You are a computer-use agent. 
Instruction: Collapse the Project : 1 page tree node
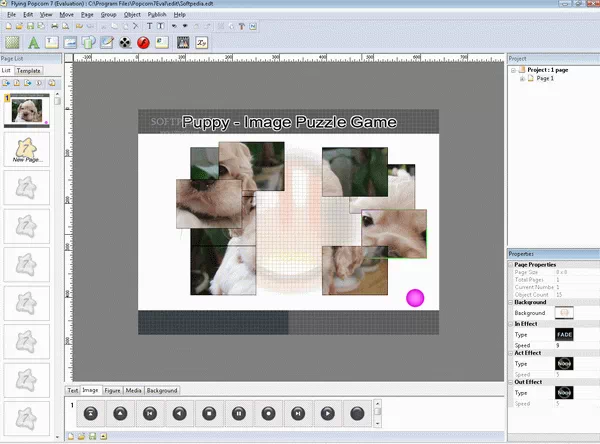click(x=514, y=70)
